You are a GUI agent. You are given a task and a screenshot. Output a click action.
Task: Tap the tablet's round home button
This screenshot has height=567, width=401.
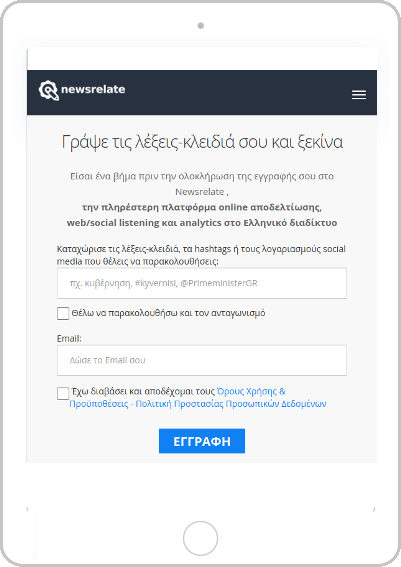tap(200, 538)
